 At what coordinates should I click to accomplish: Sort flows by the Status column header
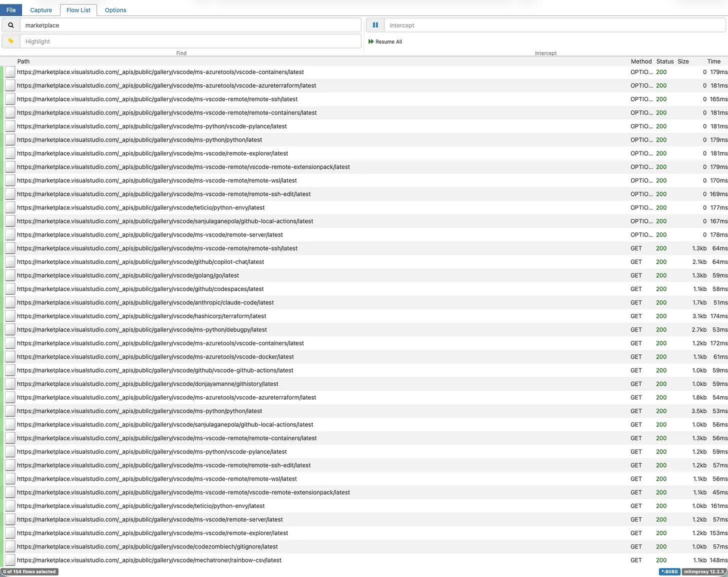[665, 61]
